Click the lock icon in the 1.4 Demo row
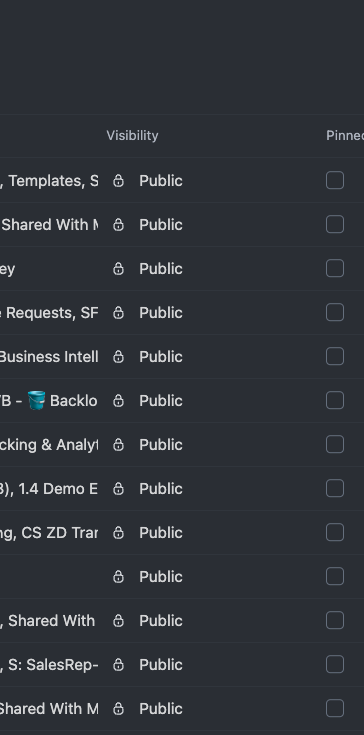This screenshot has height=735, width=364. [x=119, y=489]
